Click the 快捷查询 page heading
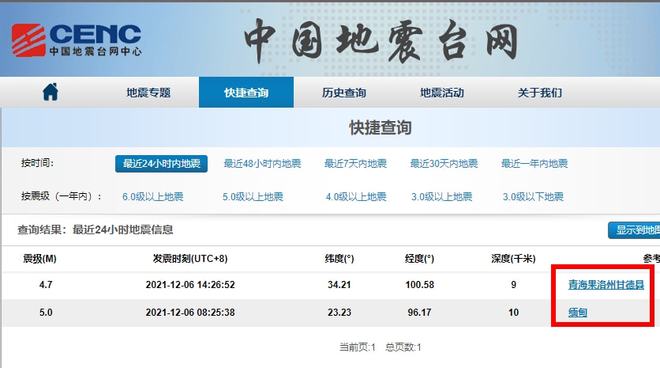This screenshot has height=368, width=660. [x=381, y=128]
